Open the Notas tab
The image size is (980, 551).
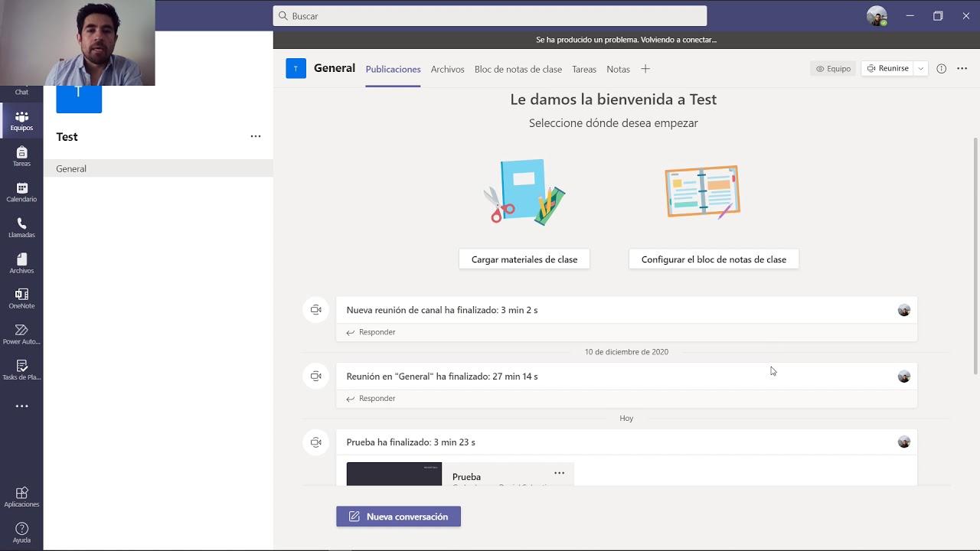[x=618, y=69]
